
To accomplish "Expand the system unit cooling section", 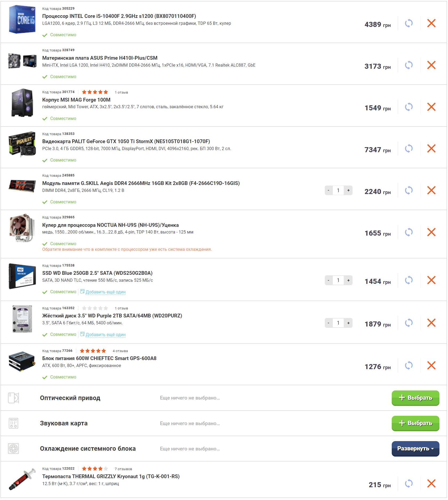I will (x=415, y=449).
